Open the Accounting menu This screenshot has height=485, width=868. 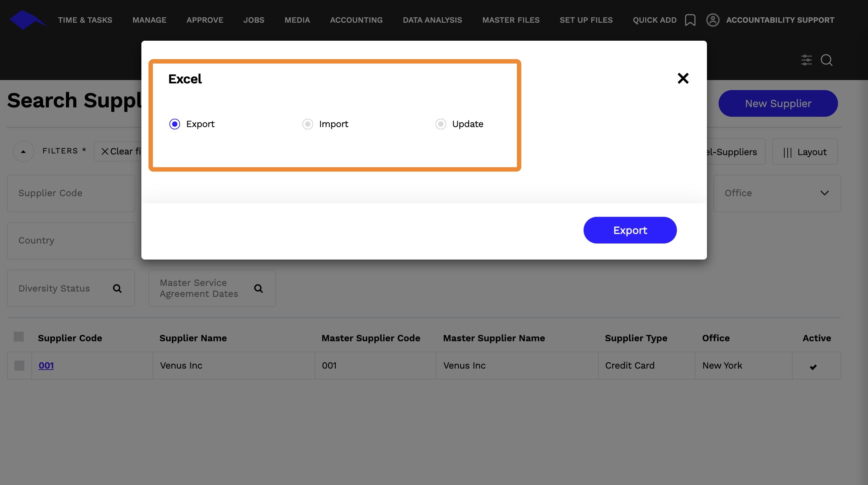[356, 20]
